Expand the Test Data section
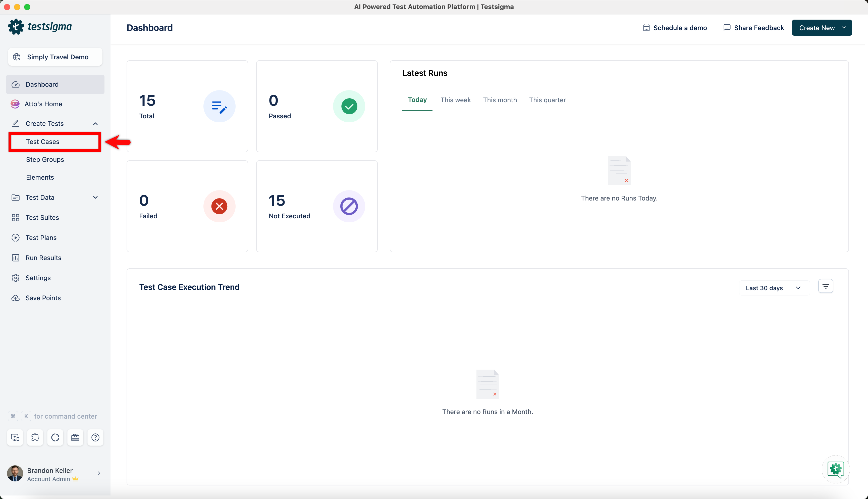The image size is (868, 499). pyautogui.click(x=95, y=197)
